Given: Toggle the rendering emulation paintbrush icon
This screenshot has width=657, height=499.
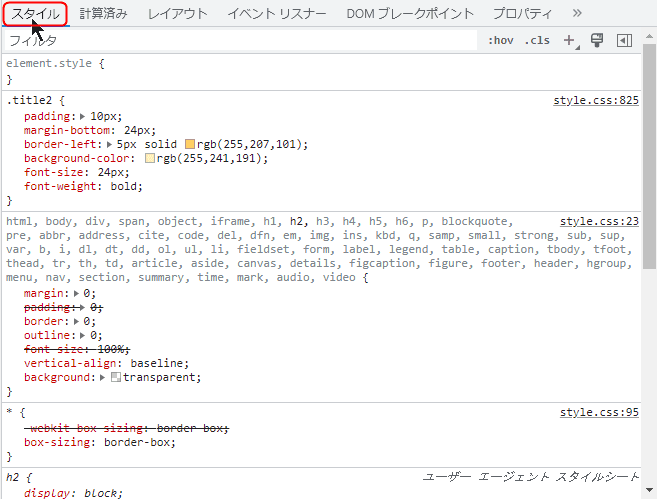Looking at the screenshot, I should click(x=597, y=40).
